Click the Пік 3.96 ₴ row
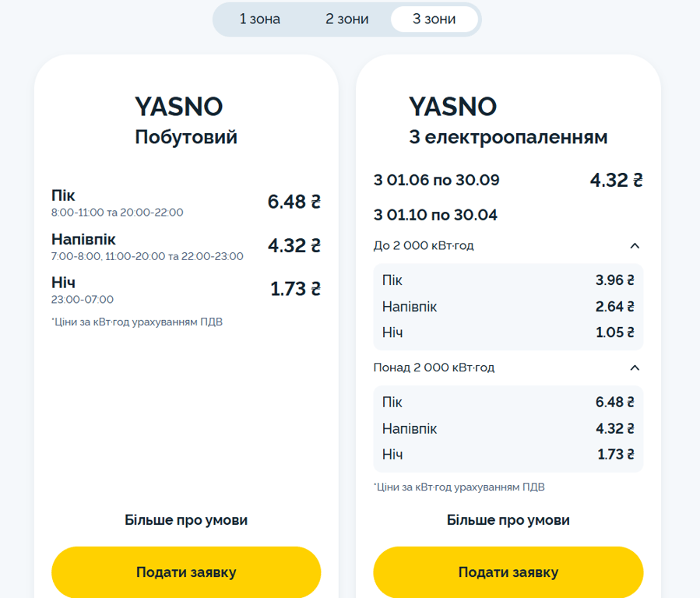700x598 pixels. tap(508, 280)
